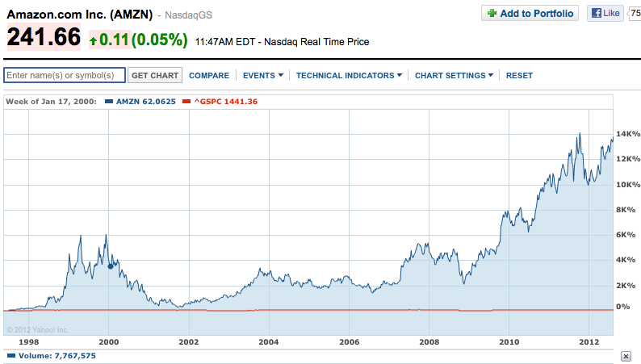The height and width of the screenshot is (364, 641).
Task: Click the 8K% y-axis label
Action: pyautogui.click(x=626, y=210)
